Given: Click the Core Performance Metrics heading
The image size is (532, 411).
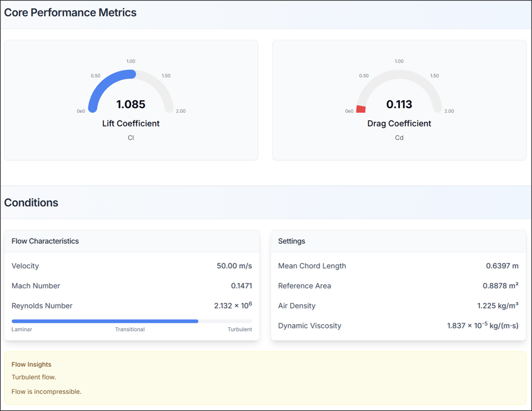Looking at the screenshot, I should (x=71, y=13).
